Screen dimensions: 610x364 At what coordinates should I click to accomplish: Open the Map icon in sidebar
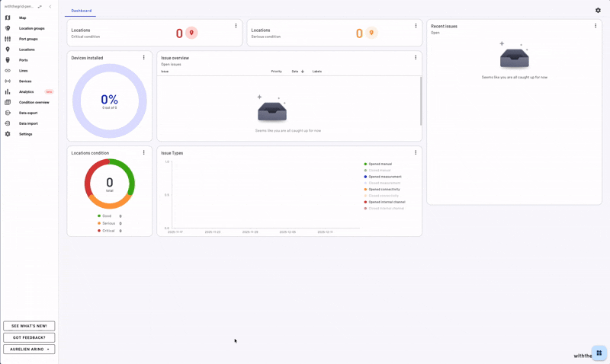point(8,18)
